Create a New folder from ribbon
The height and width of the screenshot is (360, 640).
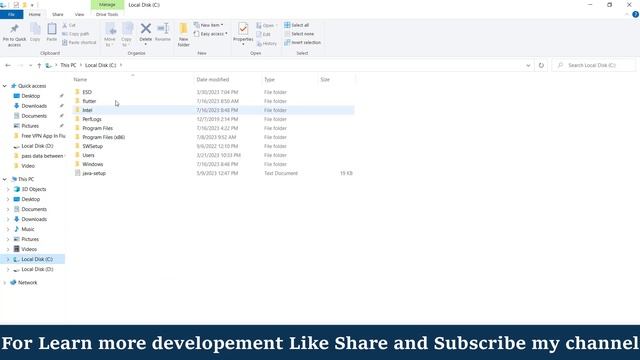[x=184, y=34]
